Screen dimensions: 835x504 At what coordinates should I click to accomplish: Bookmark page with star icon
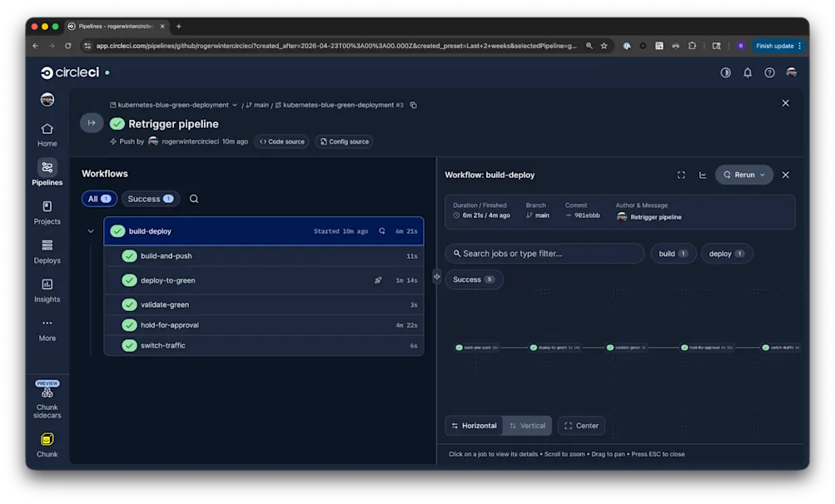pos(604,46)
